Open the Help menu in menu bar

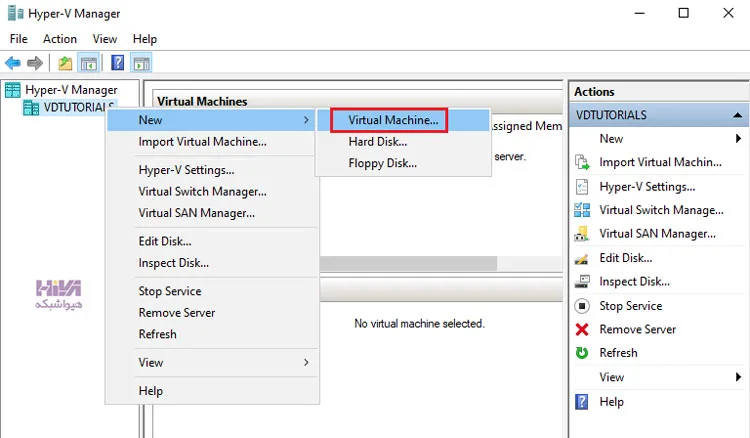[145, 39]
